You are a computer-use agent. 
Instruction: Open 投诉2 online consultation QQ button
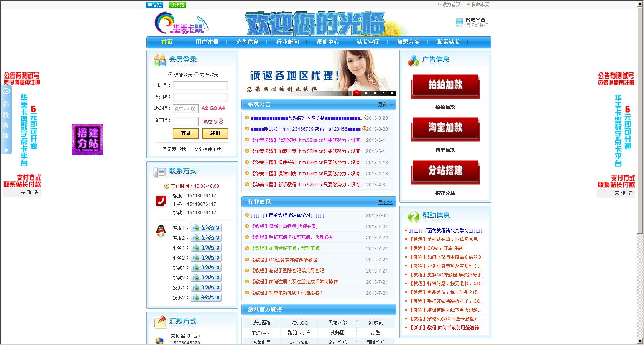click(206, 297)
